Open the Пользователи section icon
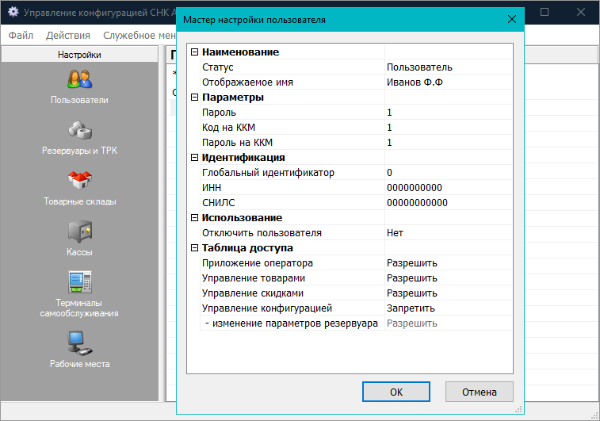 click(x=80, y=79)
